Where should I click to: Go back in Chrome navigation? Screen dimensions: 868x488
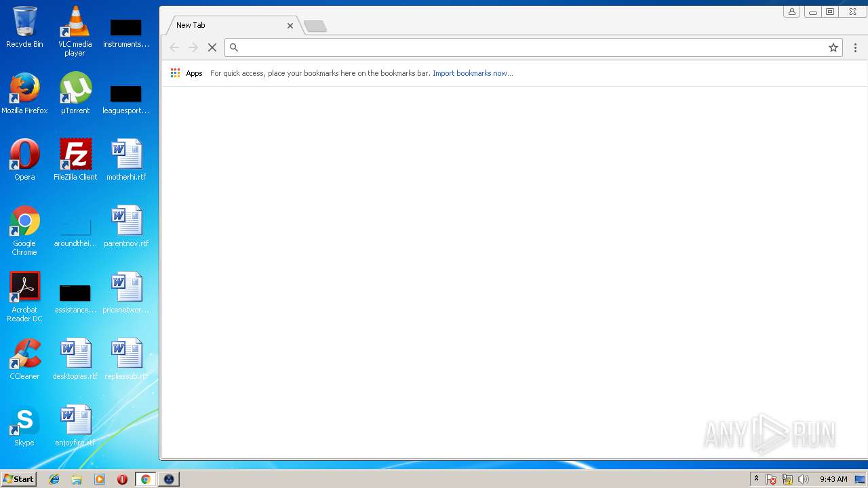click(x=174, y=47)
